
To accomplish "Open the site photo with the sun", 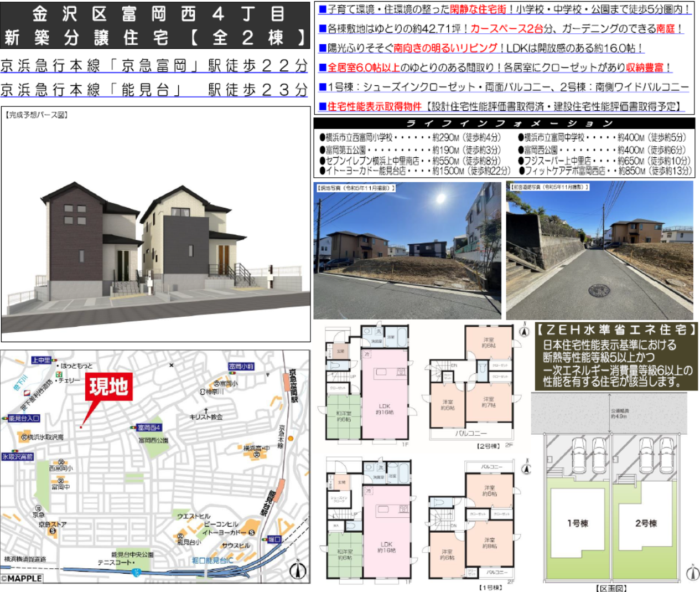I will [x=407, y=250].
